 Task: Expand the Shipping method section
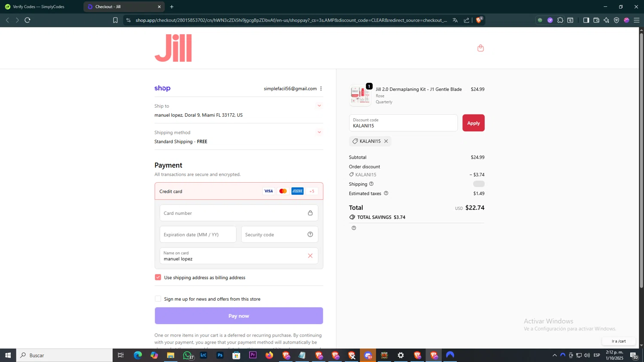pos(319,133)
